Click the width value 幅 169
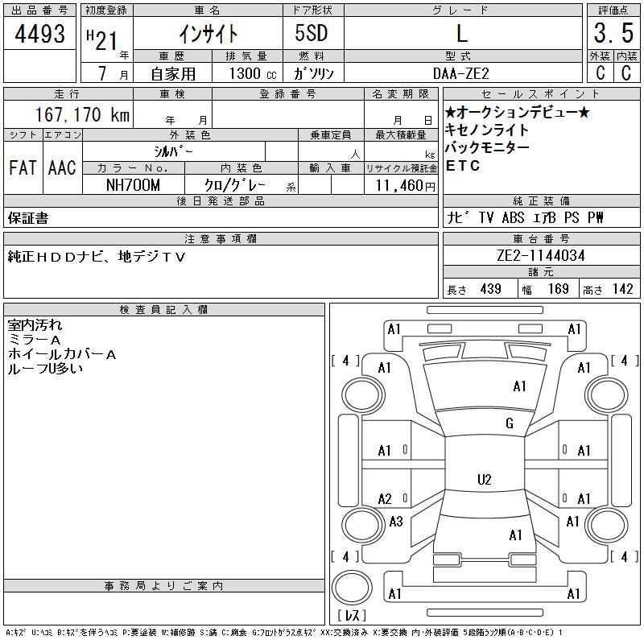This screenshot has height=644, width=644. point(546,289)
